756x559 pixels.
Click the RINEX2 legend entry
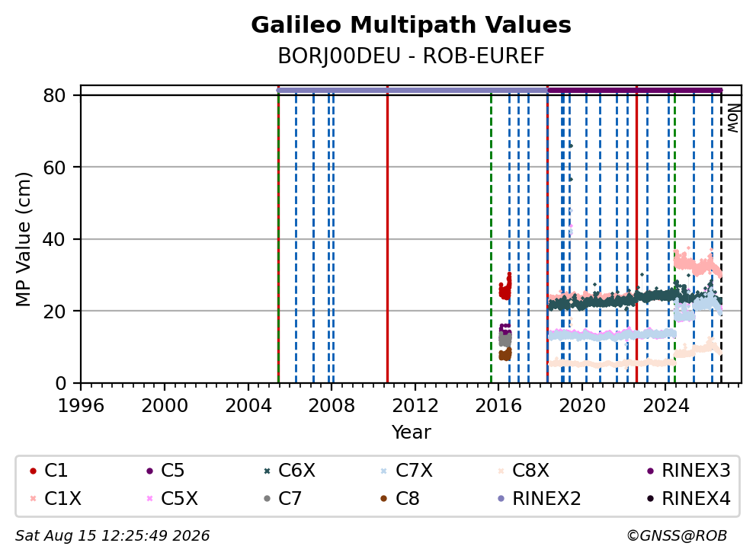pos(539,498)
